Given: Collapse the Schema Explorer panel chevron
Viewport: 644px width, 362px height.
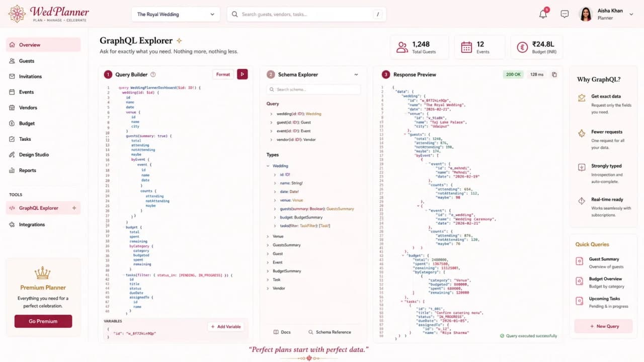Looking at the screenshot, I should click(356, 74).
